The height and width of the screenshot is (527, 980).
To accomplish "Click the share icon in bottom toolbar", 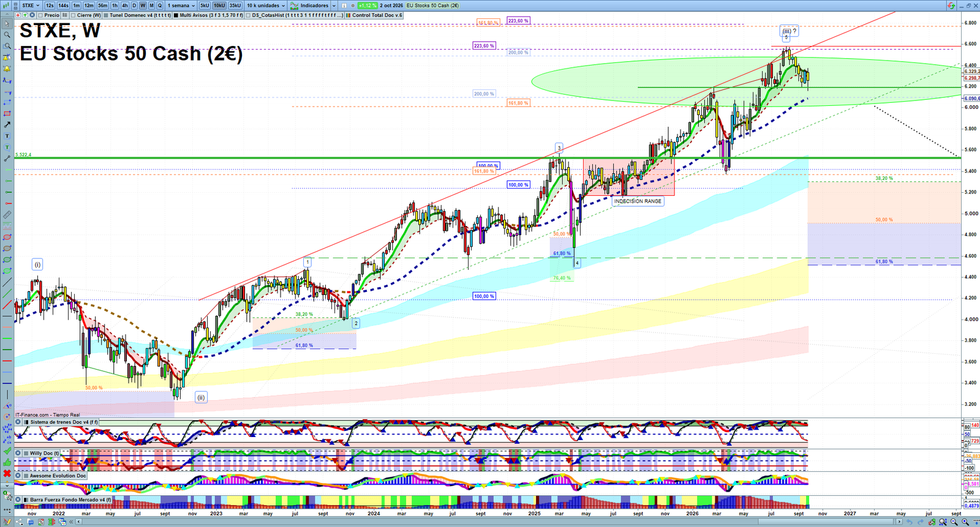I will pos(20,521).
